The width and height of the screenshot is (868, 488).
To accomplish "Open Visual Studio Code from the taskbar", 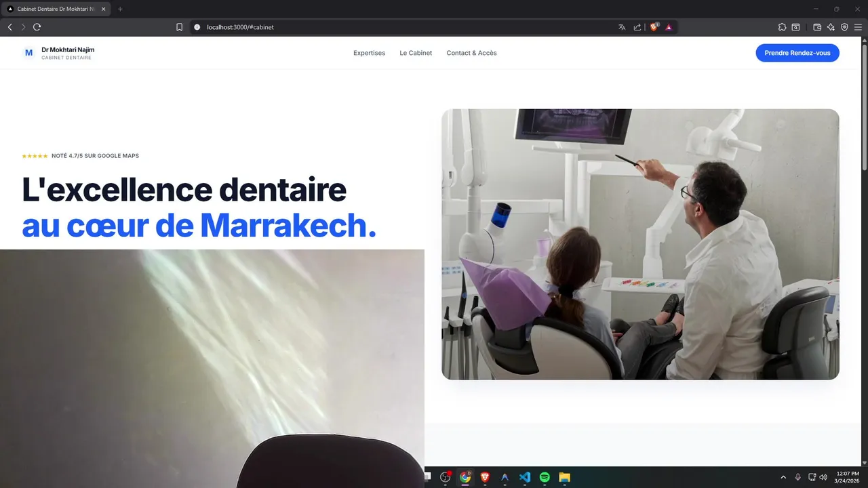I will (525, 477).
